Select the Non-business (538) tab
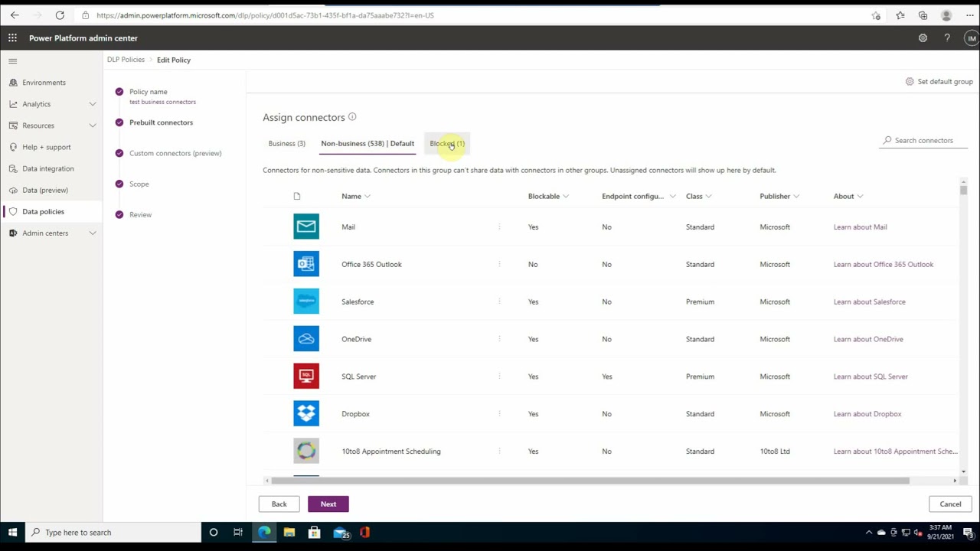 pyautogui.click(x=367, y=144)
